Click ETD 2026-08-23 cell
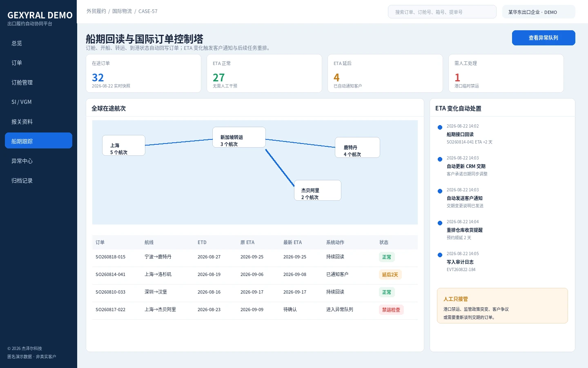This screenshot has width=588, height=368. click(209, 310)
